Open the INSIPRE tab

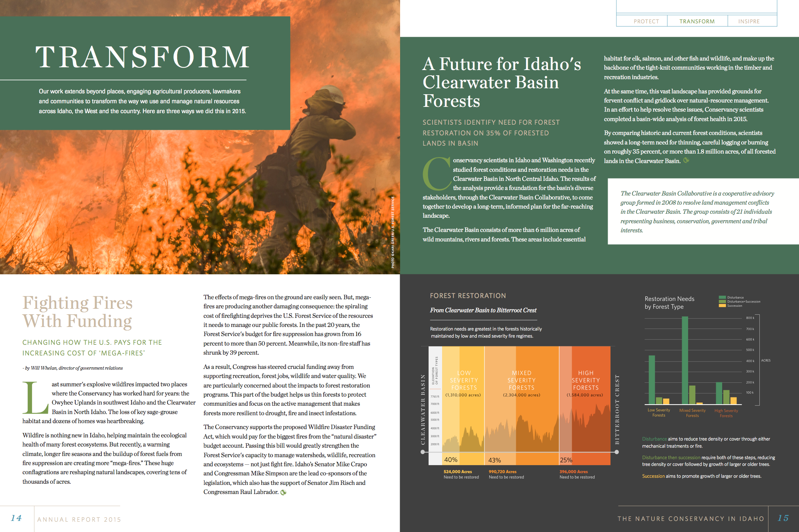[749, 21]
